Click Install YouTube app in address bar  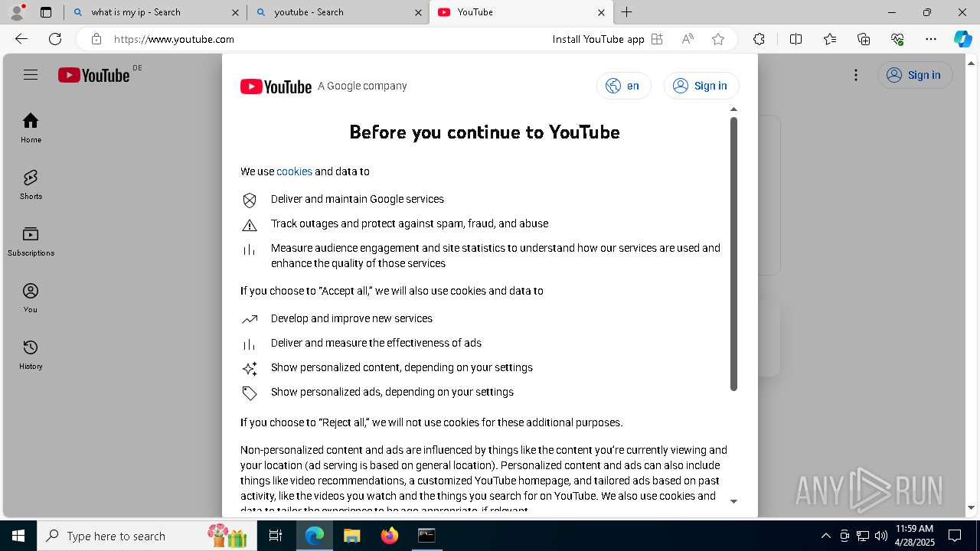pos(598,39)
